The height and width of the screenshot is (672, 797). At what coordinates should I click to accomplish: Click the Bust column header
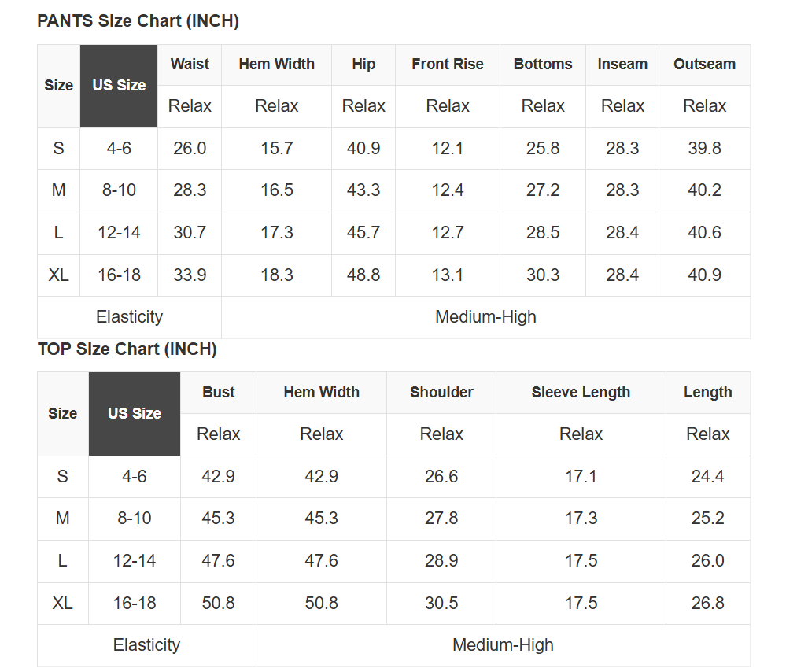pyautogui.click(x=219, y=393)
